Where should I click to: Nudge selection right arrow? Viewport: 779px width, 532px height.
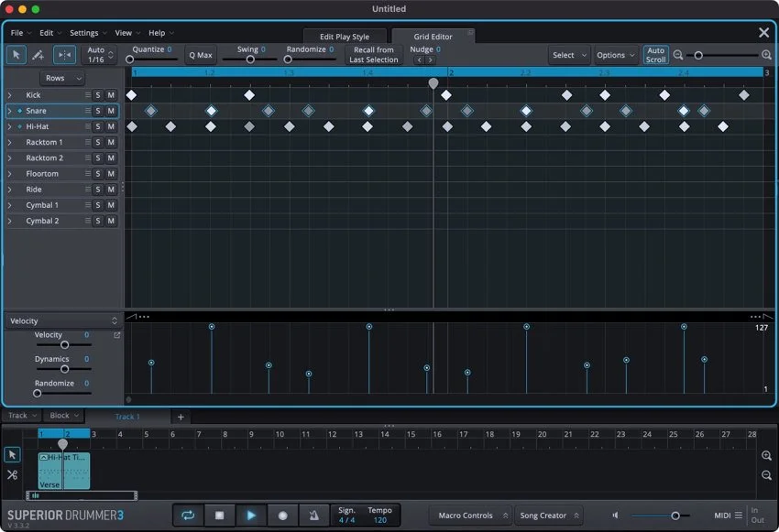coord(430,60)
